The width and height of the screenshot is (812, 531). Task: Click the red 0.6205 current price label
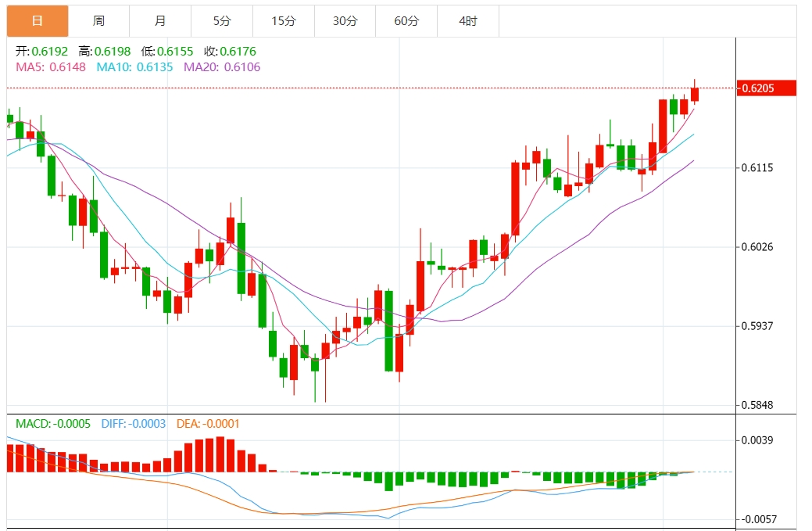coord(767,88)
